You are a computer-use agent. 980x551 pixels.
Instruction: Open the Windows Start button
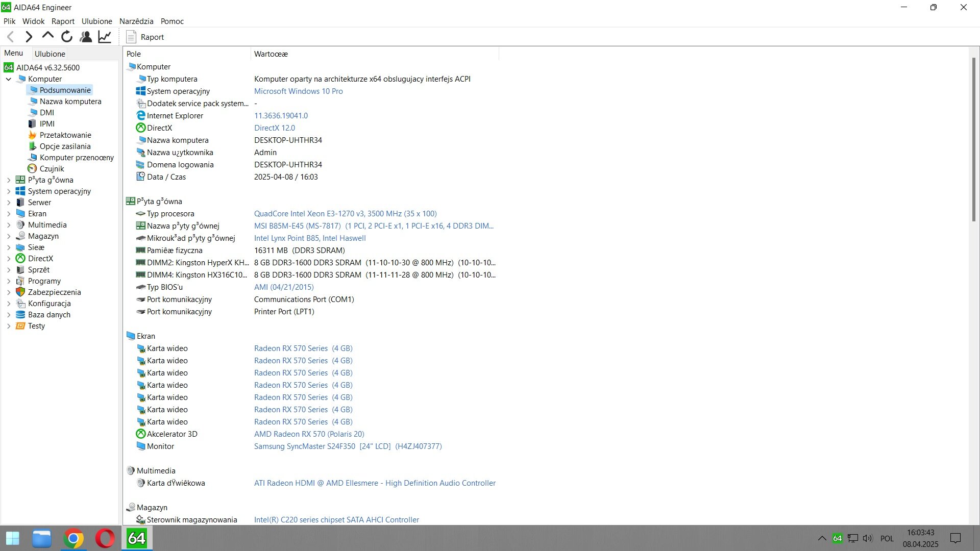[13, 538]
